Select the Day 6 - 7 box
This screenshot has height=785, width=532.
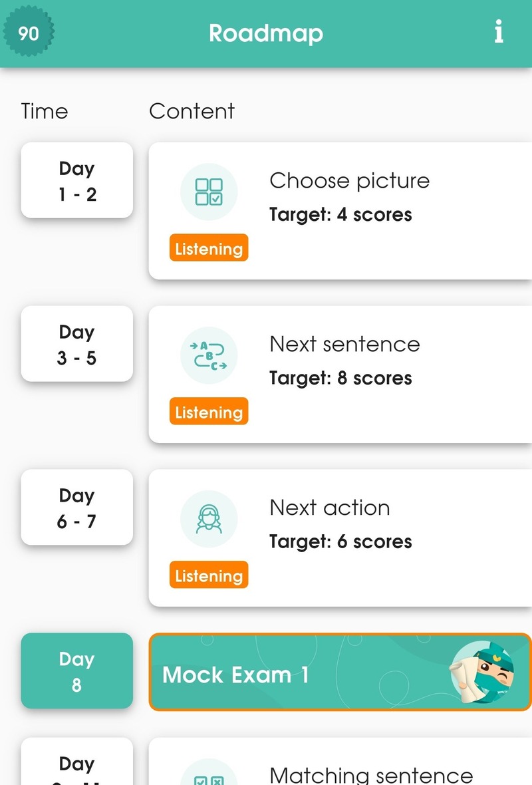coord(77,508)
